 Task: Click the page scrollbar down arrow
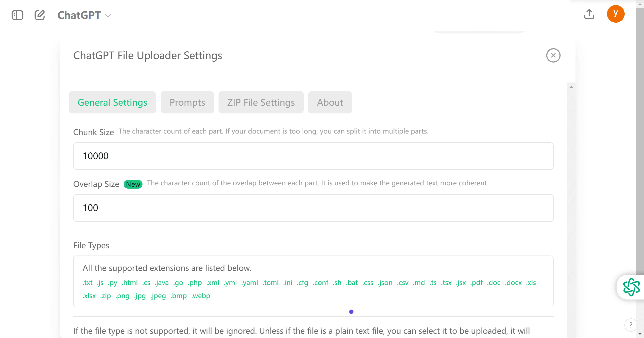(640, 334)
